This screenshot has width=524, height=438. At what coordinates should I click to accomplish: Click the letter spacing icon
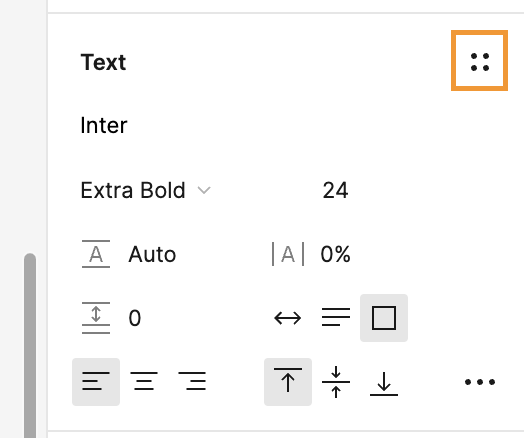(x=288, y=254)
